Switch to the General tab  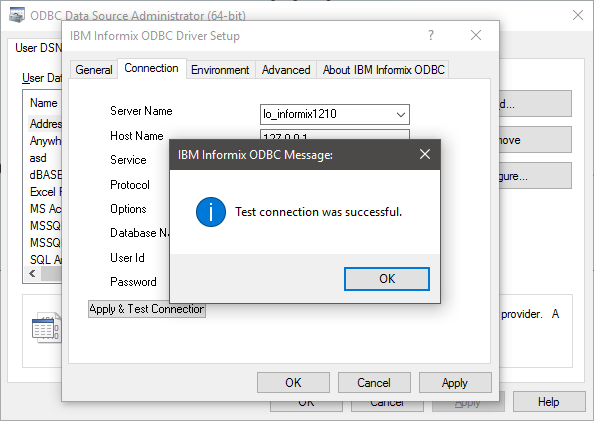pyautogui.click(x=94, y=70)
